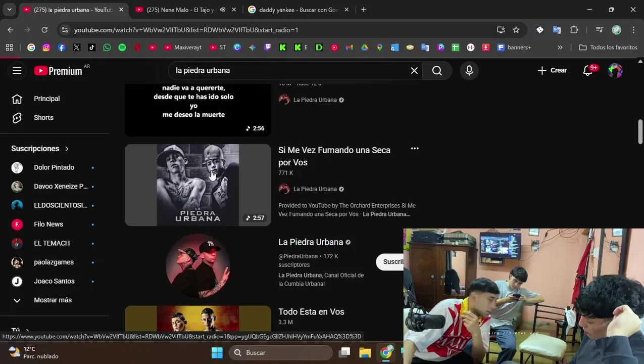Close the daddy yankee Google tab
This screenshot has height=364, width=644.
tap(346, 10)
